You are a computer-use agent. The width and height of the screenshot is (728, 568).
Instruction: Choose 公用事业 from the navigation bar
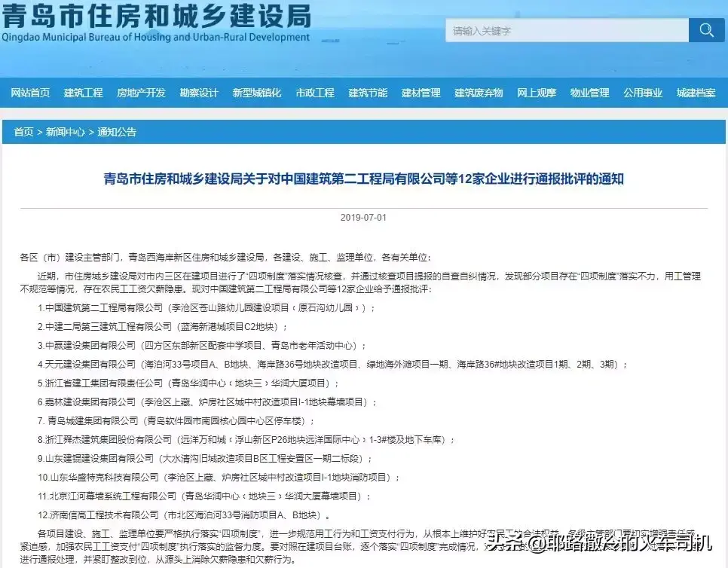click(643, 93)
